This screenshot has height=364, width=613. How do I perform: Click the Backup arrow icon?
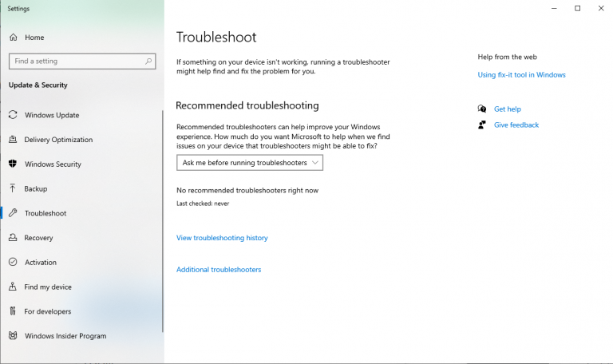13,189
